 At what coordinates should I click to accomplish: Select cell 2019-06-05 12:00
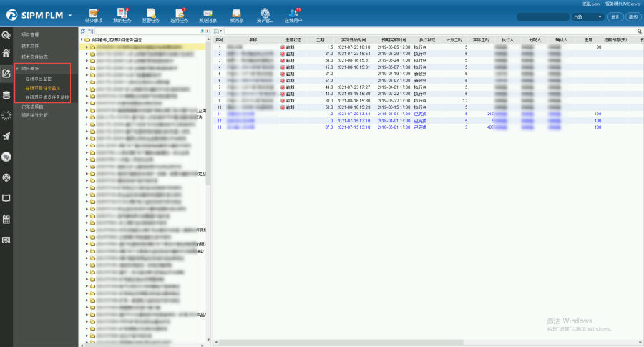click(394, 47)
